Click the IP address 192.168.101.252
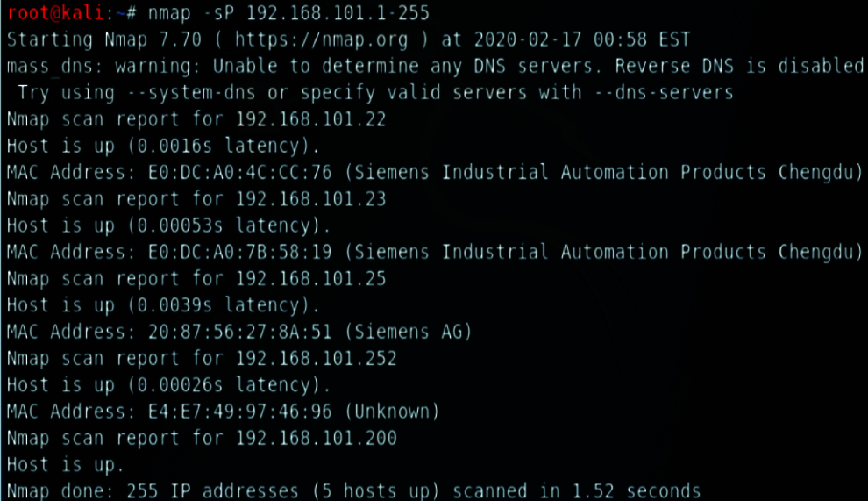The width and height of the screenshot is (868, 501). (315, 358)
